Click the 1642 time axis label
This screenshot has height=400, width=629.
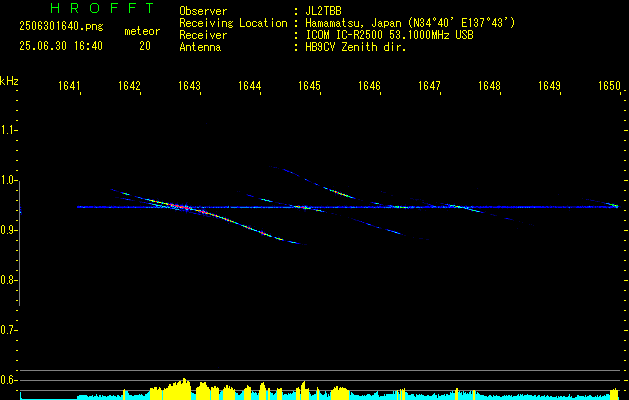click(129, 86)
